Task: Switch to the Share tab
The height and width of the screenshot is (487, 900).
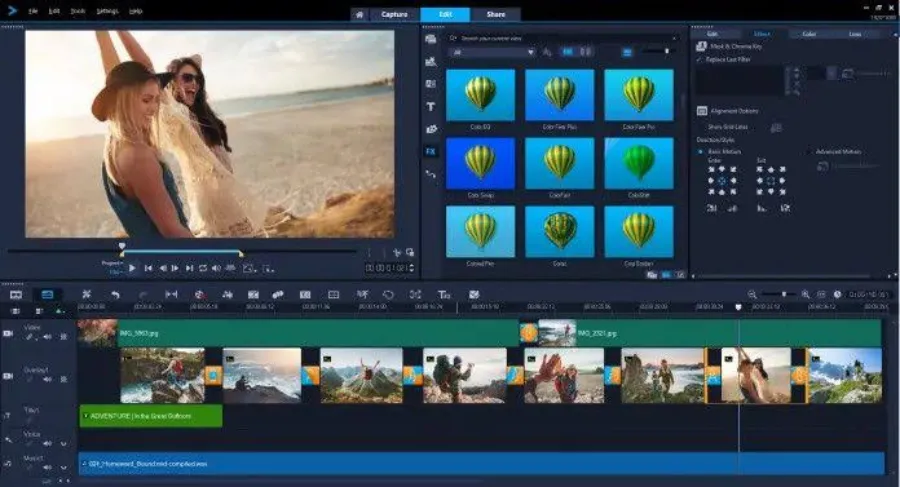Action: [495, 15]
